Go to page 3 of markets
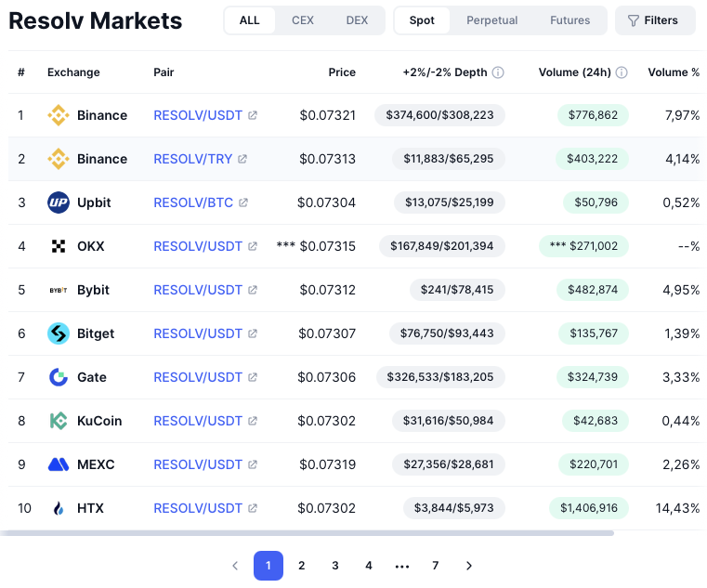This screenshot has height=588, width=707. (335, 566)
